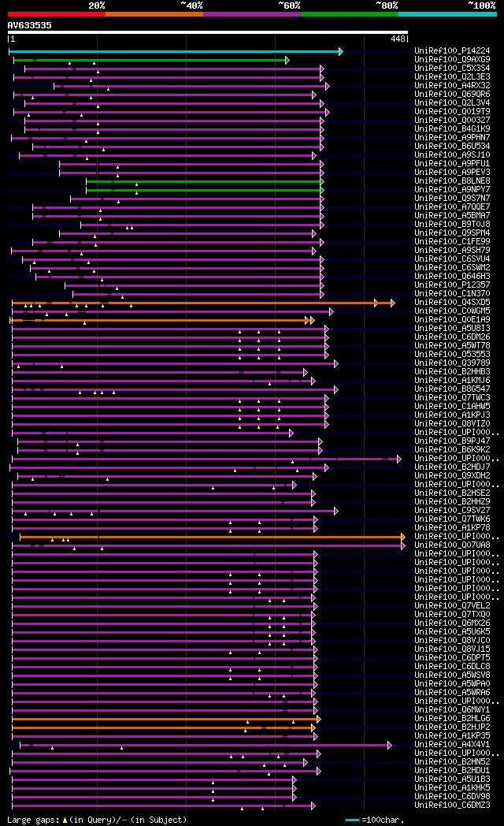Click the 448 query end position label
This screenshot has height=826, width=504.
pyautogui.click(x=398, y=39)
